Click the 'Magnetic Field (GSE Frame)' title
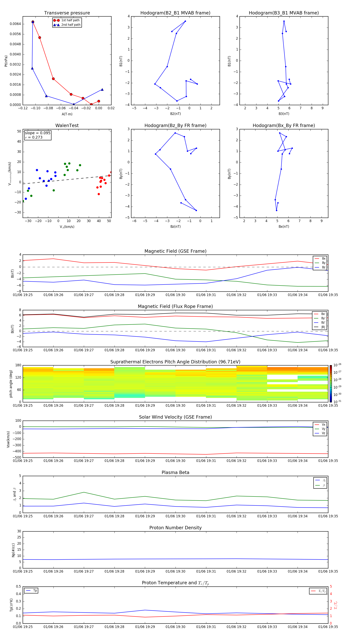This screenshot has width=351, height=644. pos(175,251)
